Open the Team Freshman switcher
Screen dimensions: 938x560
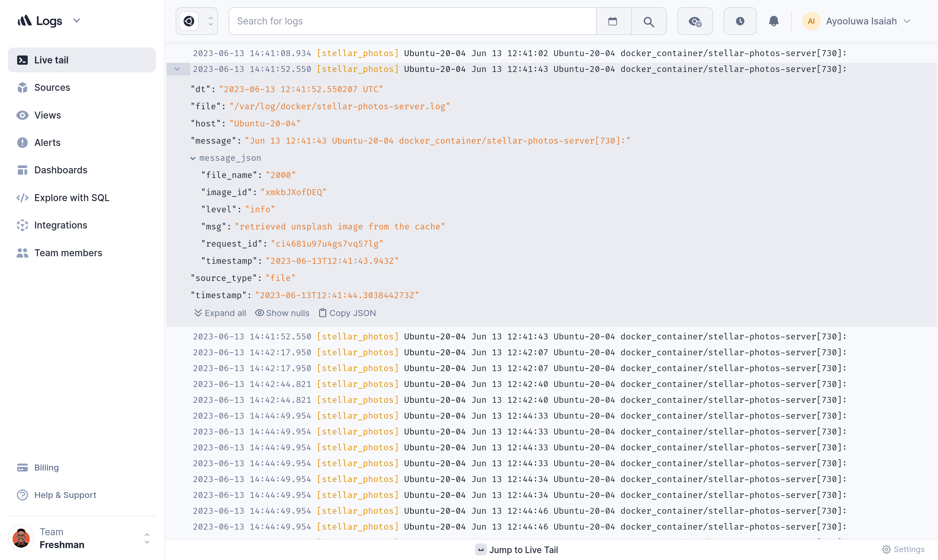pyautogui.click(x=82, y=538)
